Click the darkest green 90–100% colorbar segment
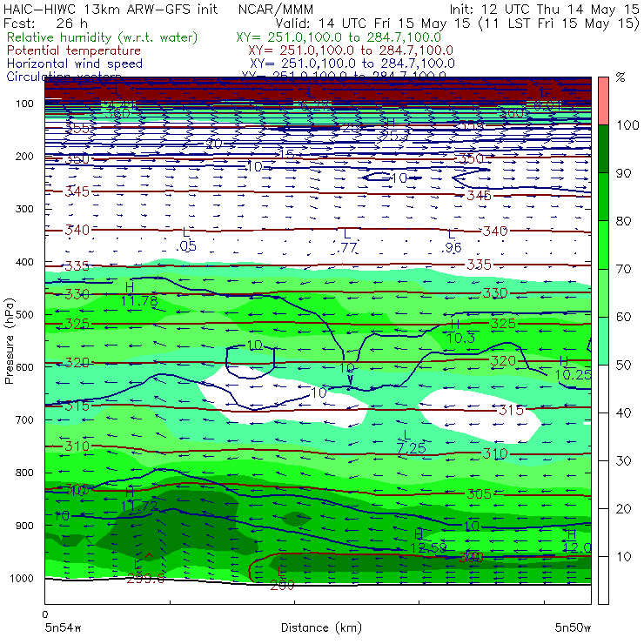This screenshot has width=644, height=644. coord(603,149)
